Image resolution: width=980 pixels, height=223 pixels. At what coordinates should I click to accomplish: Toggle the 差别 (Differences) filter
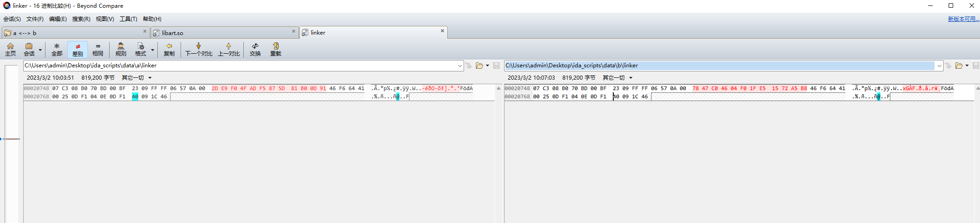78,49
